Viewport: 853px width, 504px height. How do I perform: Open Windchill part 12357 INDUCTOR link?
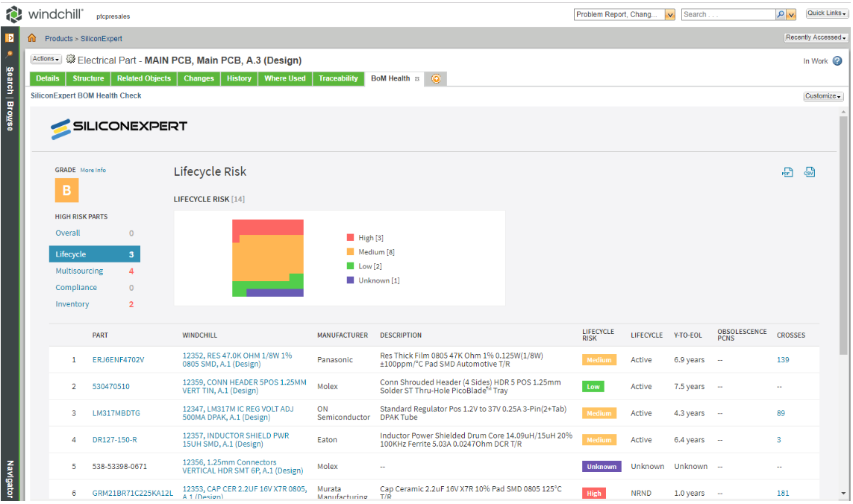click(x=236, y=440)
